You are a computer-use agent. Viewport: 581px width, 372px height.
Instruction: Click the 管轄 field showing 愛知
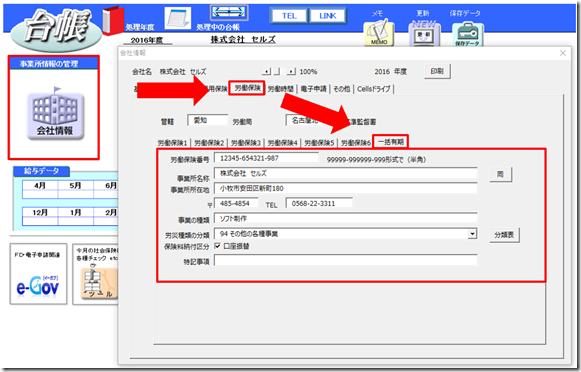208,120
